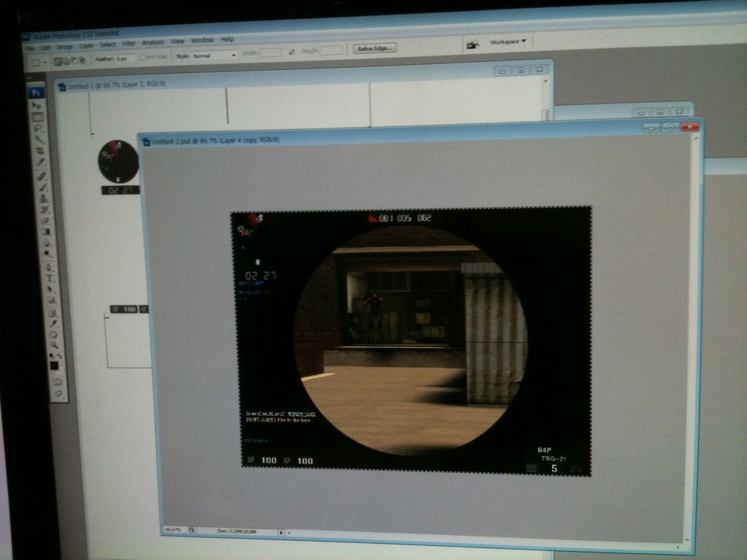The image size is (747, 560).
Task: Open the View menu
Action: point(177,42)
